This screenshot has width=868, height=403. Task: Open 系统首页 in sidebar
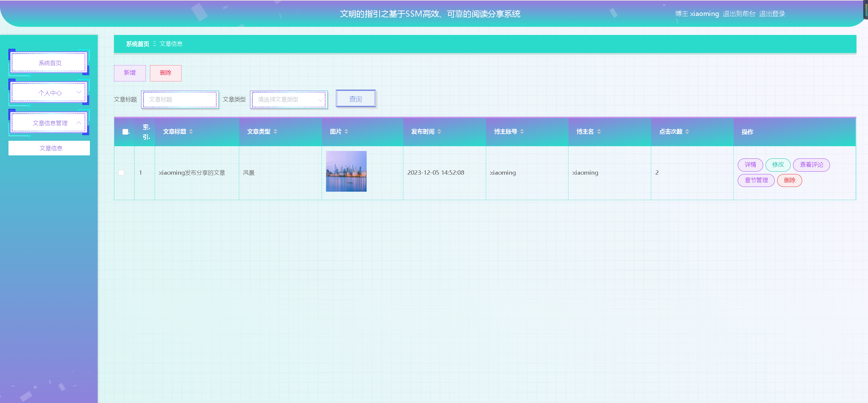pos(50,63)
